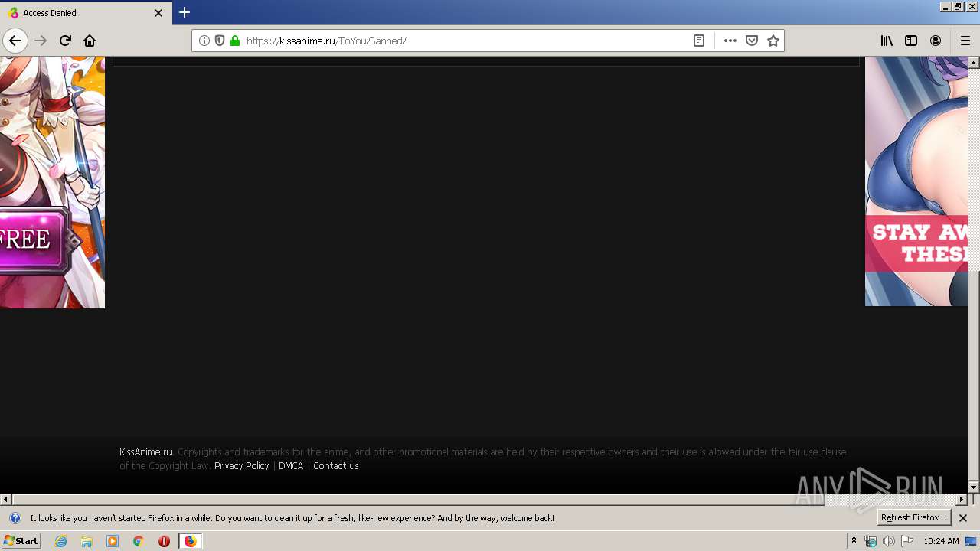980x551 pixels.
Task: Open the DMCA link
Action: tap(291, 465)
